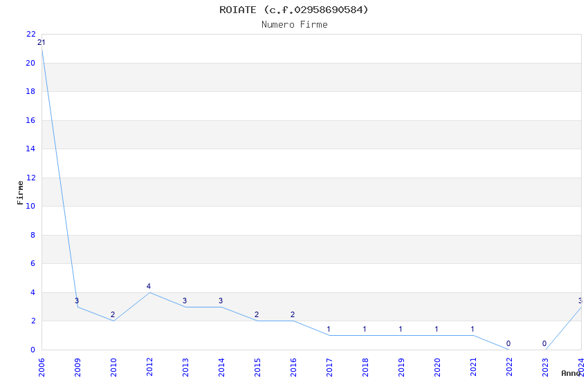Select the y-axis tick label 14
The image size is (588, 380).
pyautogui.click(x=30, y=149)
